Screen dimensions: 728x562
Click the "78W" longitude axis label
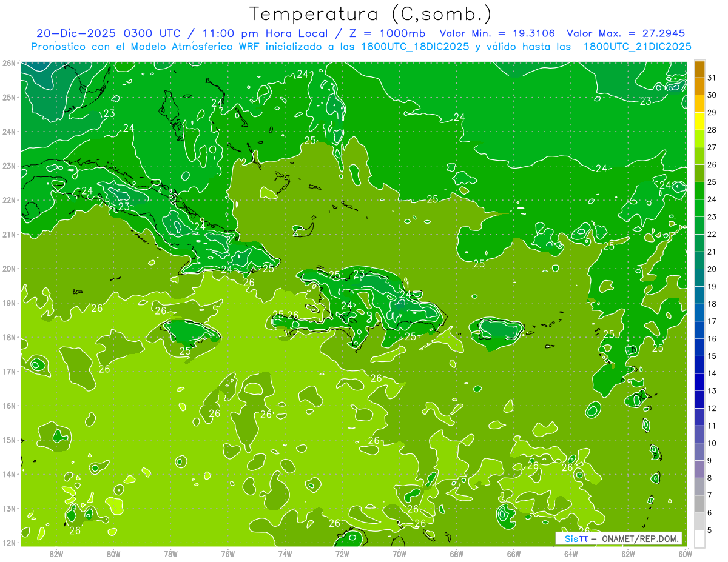point(170,554)
